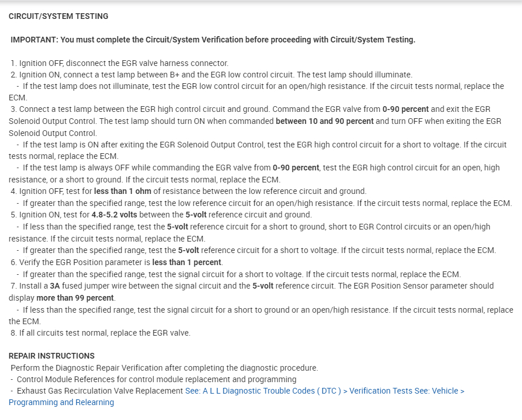Open the Vehicle Programming and Relearning link

coord(61,402)
